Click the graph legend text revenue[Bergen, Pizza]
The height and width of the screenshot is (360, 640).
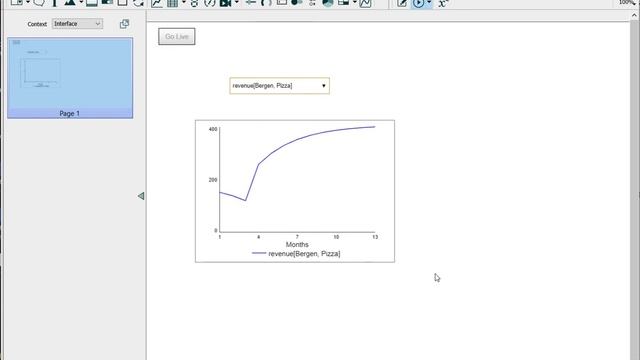point(304,254)
